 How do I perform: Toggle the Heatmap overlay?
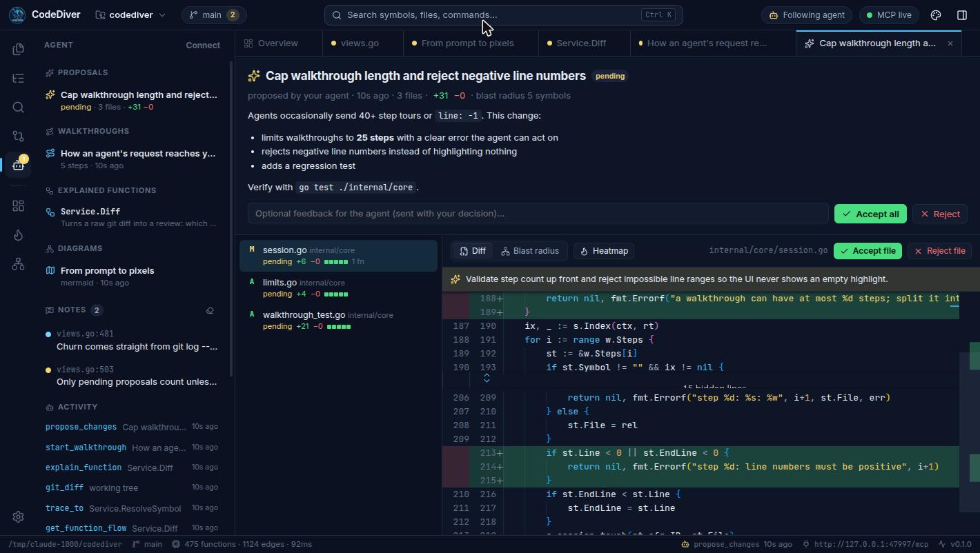(x=604, y=251)
